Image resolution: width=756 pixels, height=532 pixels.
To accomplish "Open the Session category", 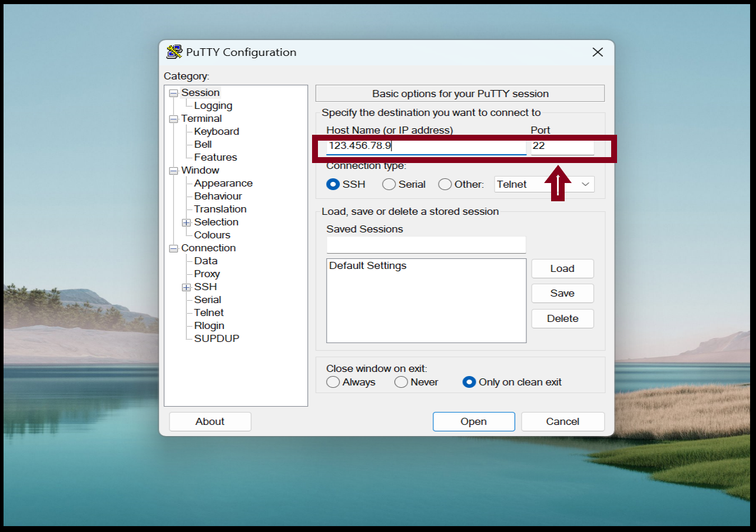I will coord(200,92).
